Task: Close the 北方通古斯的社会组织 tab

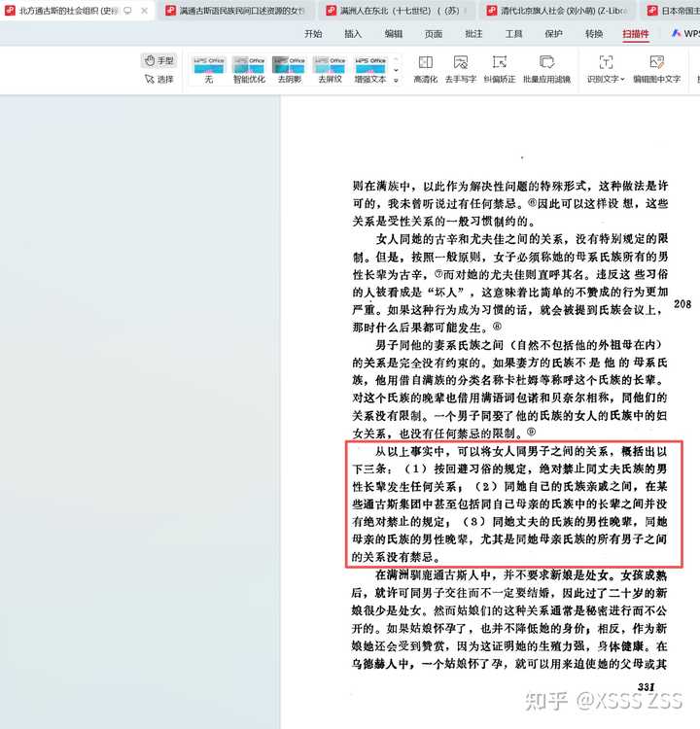Action: click(x=143, y=11)
